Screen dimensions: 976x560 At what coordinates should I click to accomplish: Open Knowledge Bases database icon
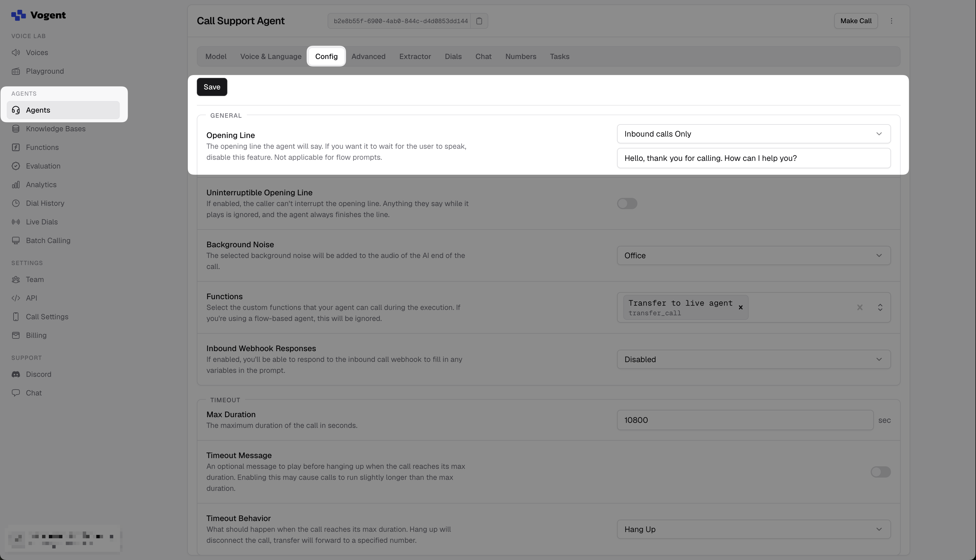[16, 129]
